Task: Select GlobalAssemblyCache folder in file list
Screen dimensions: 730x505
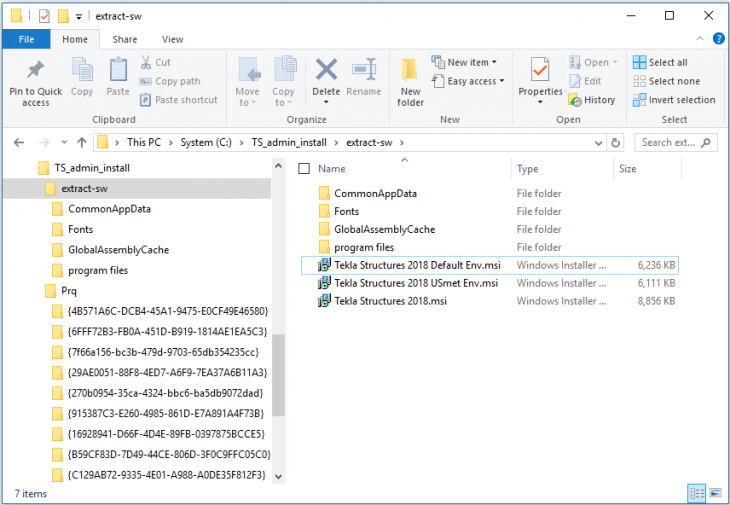Action: click(490, 229)
